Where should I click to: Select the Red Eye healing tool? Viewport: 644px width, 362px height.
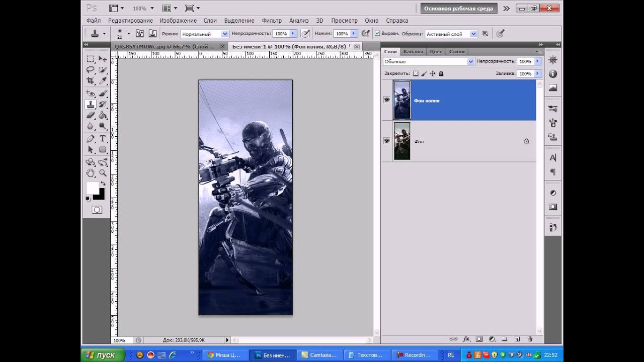(x=91, y=94)
